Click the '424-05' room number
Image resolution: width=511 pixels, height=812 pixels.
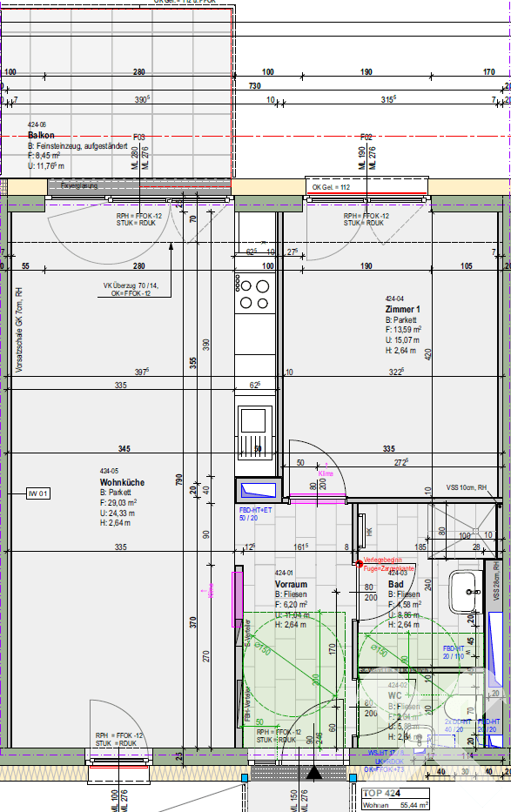tap(109, 471)
